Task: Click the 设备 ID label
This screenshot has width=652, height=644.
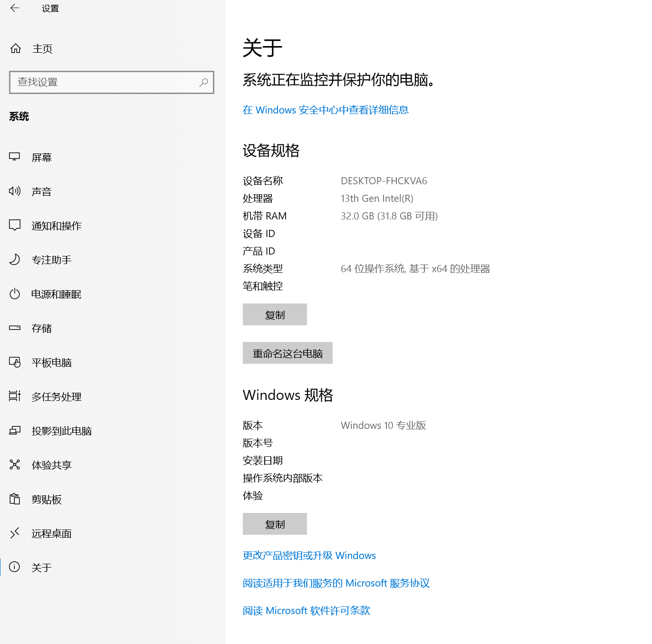Action: pyautogui.click(x=259, y=234)
